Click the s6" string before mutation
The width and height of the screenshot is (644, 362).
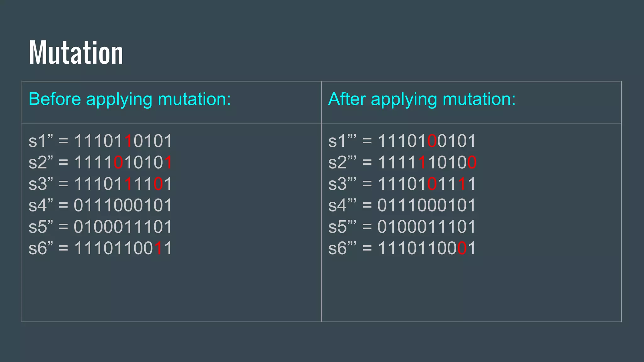(100, 248)
